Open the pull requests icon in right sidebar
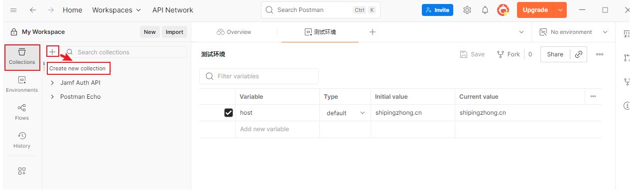Viewport: 644px width, 196px height. click(x=627, y=58)
